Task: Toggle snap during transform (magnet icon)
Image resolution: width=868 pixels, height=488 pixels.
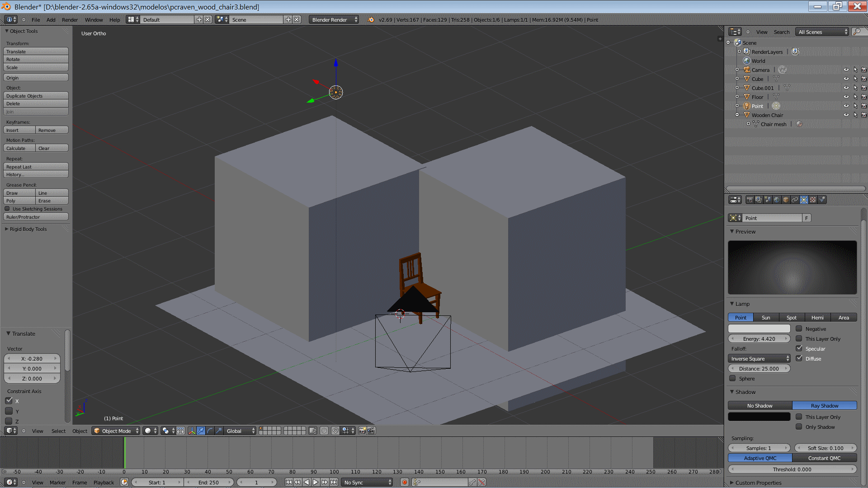Action: (335, 431)
